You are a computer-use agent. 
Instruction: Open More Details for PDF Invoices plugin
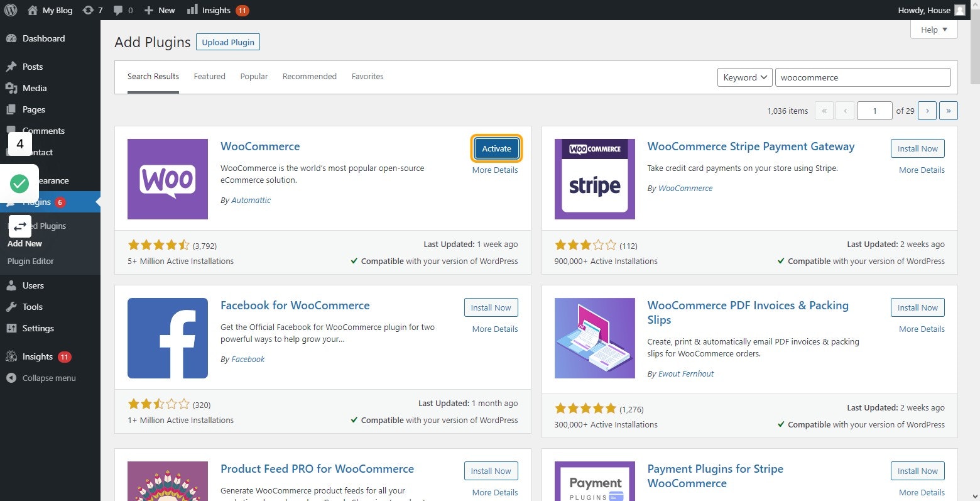[x=922, y=329]
